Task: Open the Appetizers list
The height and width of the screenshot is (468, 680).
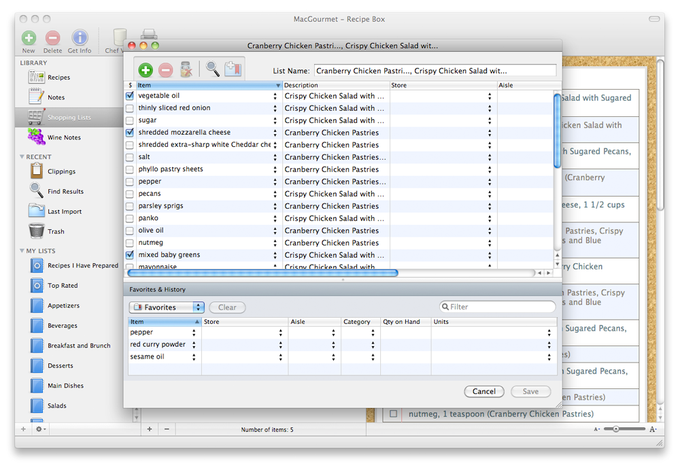Action: click(63, 305)
